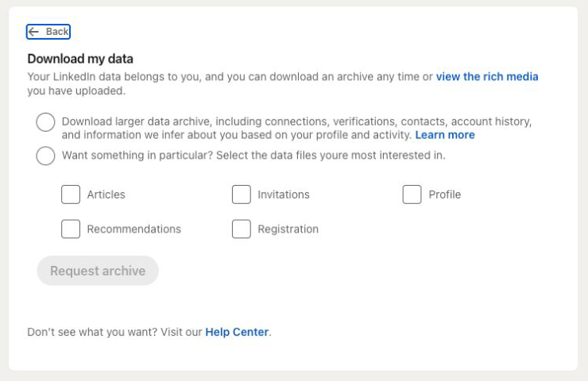Screen dimensions: 588x381
Task: Click the 'Download my data' heading
Action: coord(80,59)
